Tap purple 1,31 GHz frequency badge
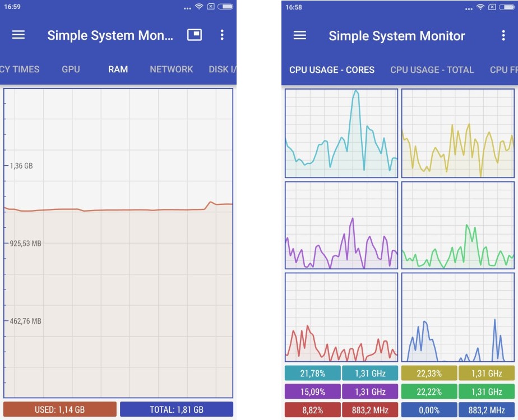 [370, 391]
